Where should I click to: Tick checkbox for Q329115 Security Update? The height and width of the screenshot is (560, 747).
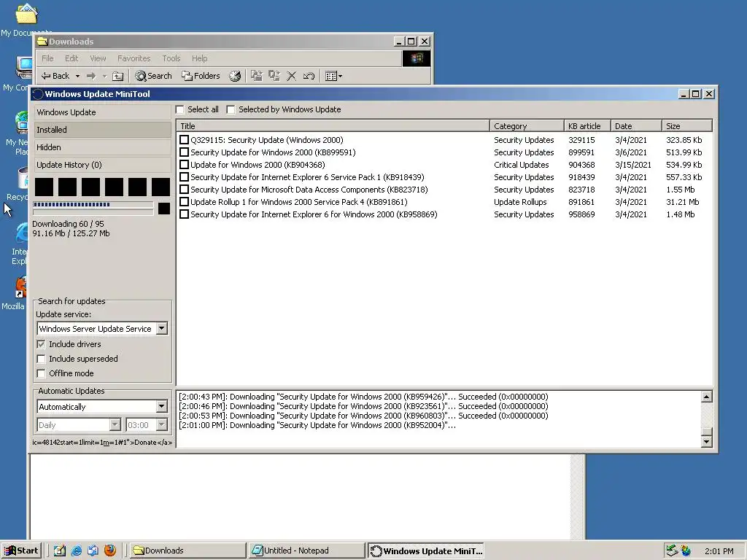tap(184, 140)
